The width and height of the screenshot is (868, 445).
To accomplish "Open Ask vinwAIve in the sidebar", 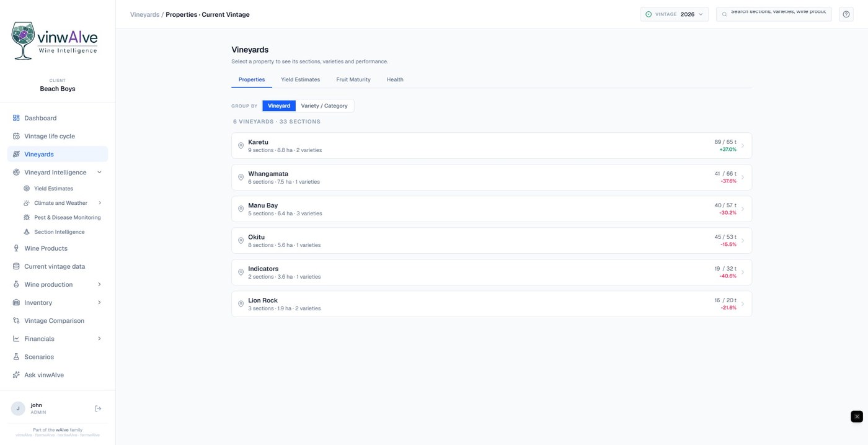I will 58,375.
